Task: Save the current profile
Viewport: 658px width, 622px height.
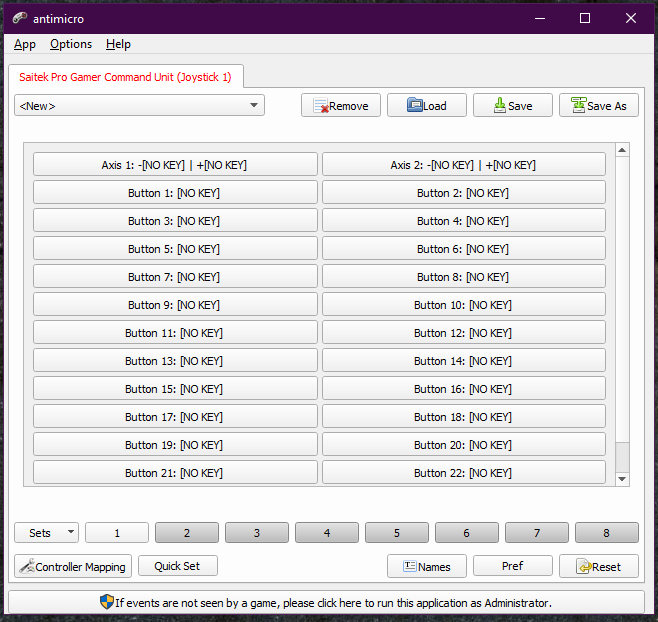Action: point(513,105)
